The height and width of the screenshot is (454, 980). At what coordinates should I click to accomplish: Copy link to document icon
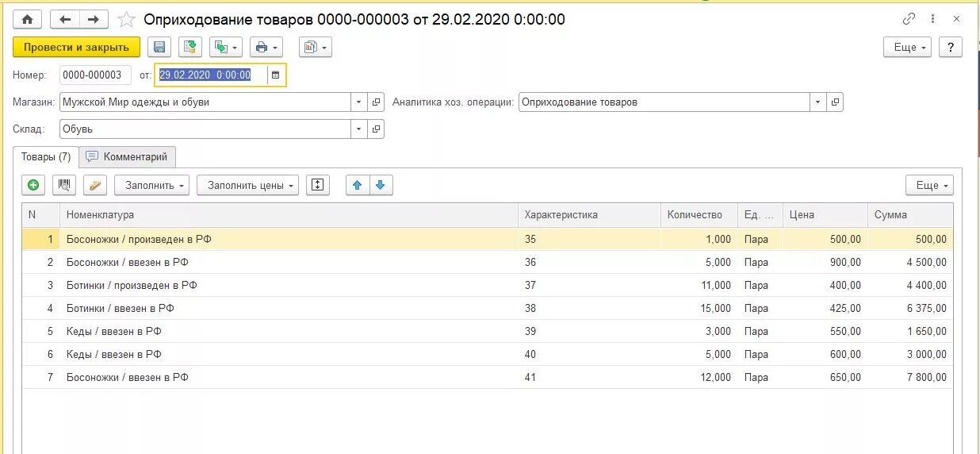click(x=909, y=19)
